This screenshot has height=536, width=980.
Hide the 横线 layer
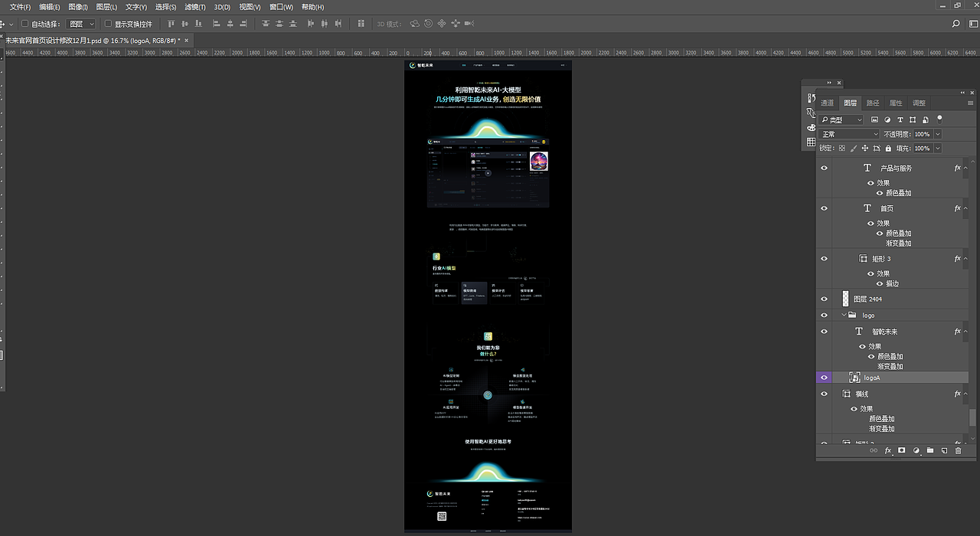pos(825,394)
